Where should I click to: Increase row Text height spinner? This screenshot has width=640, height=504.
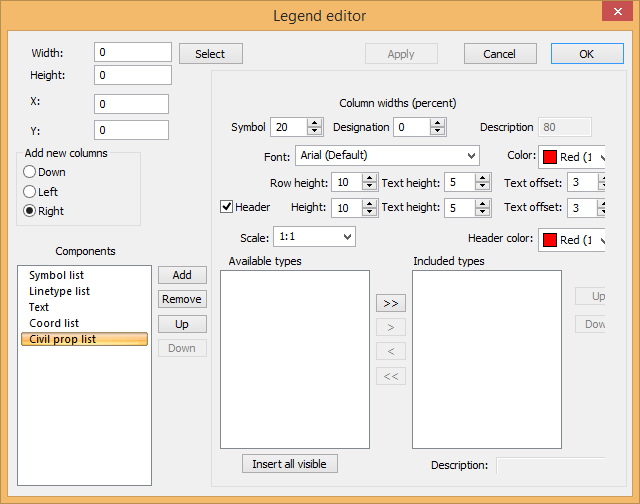point(483,178)
